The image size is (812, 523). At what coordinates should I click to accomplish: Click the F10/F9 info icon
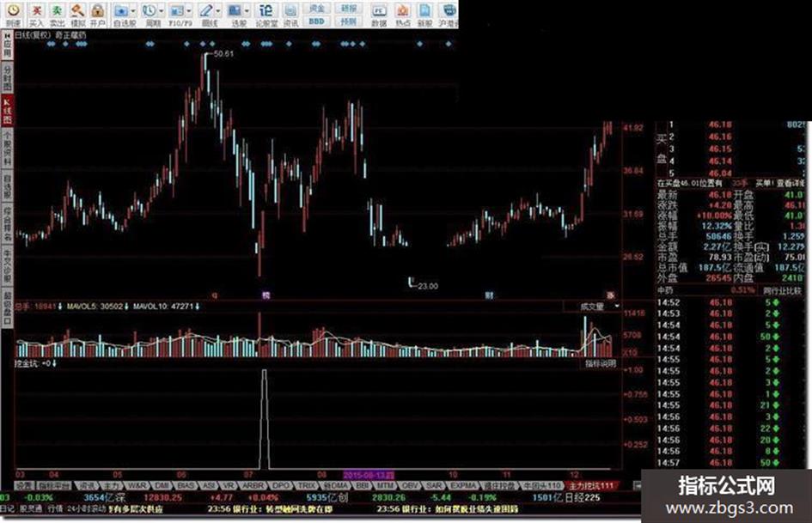click(178, 10)
